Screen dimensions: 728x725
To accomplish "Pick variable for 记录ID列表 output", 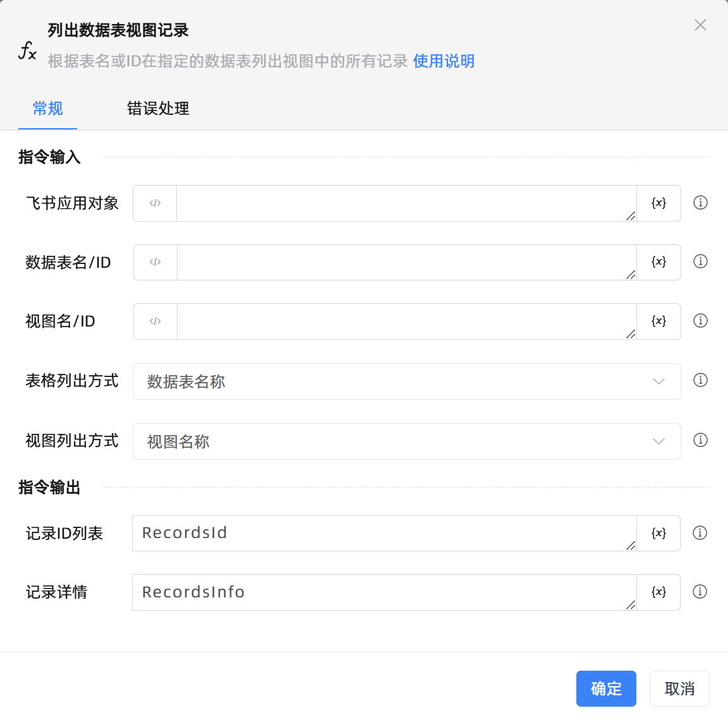I will click(x=658, y=533).
